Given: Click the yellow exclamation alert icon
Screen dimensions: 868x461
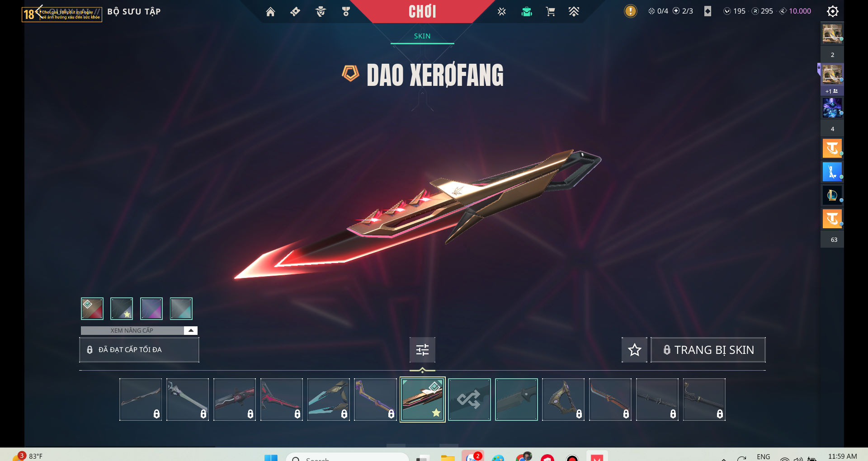Looking at the screenshot, I should [x=630, y=11].
